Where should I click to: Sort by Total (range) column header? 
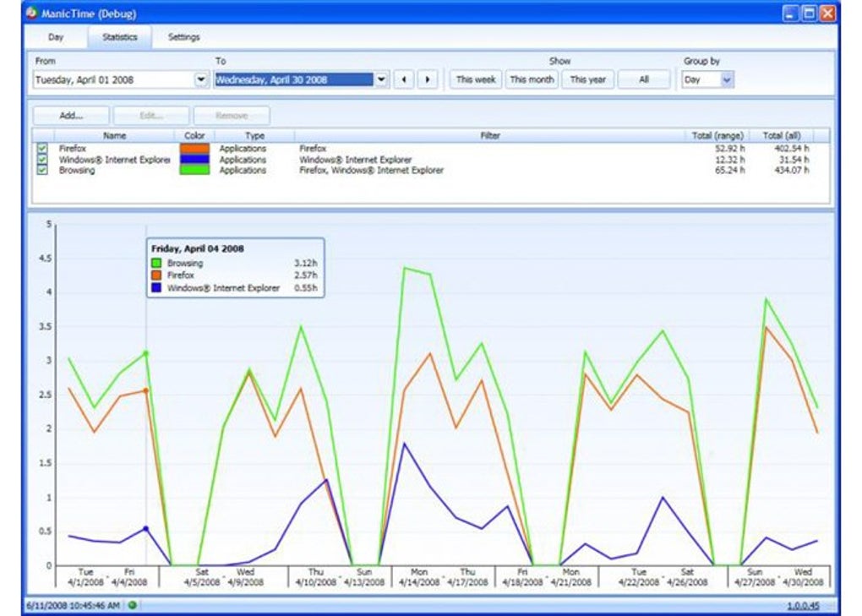tap(717, 136)
